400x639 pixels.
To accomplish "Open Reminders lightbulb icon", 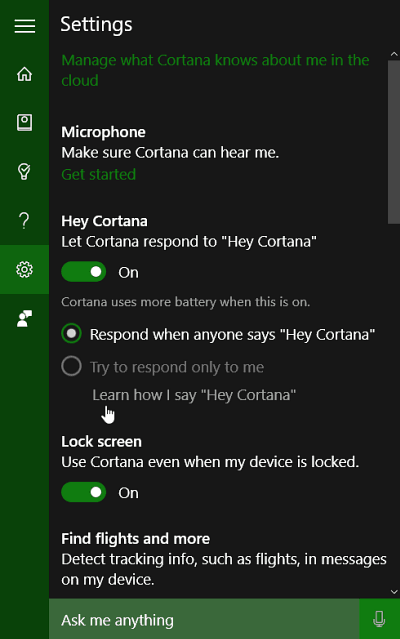I will click(x=24, y=172).
